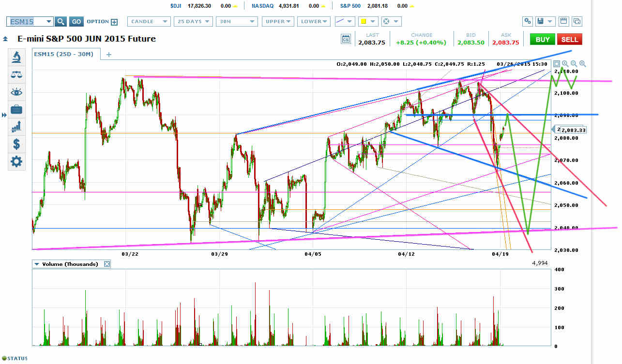Open the 25 DAYS range dropdown
The width and height of the screenshot is (622, 364).
pyautogui.click(x=193, y=21)
